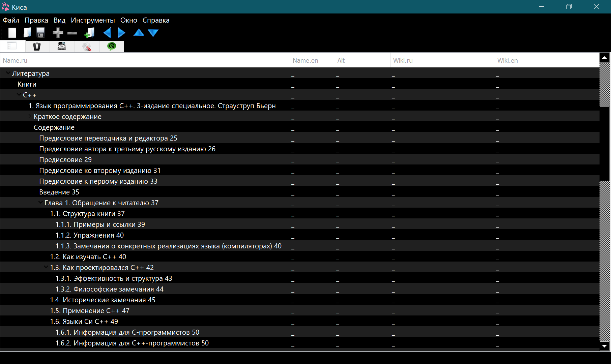Select 1.1.3. Замечания о конкретных реализациях row
Screen dimensions: 611x364
tap(300, 246)
